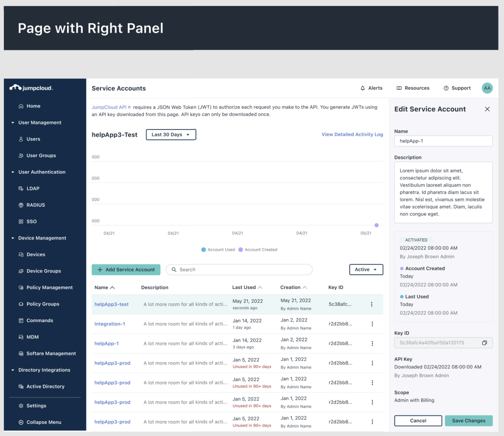
Task: Sort the table by Name column
Action: pos(104,288)
